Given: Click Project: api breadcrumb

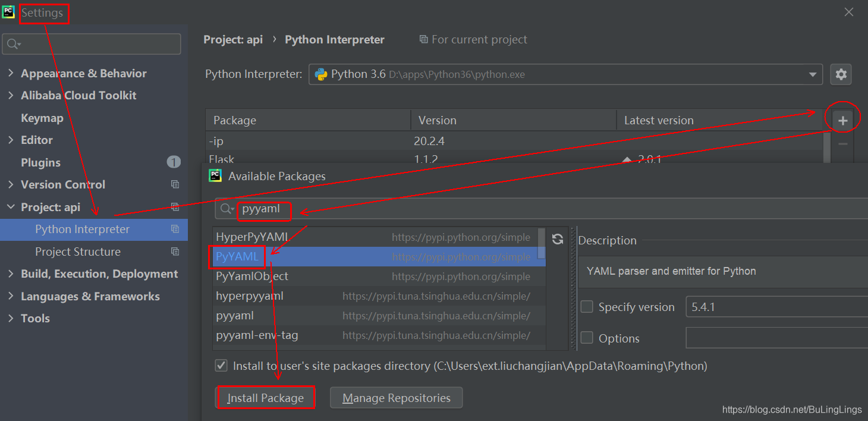Looking at the screenshot, I should 233,39.
